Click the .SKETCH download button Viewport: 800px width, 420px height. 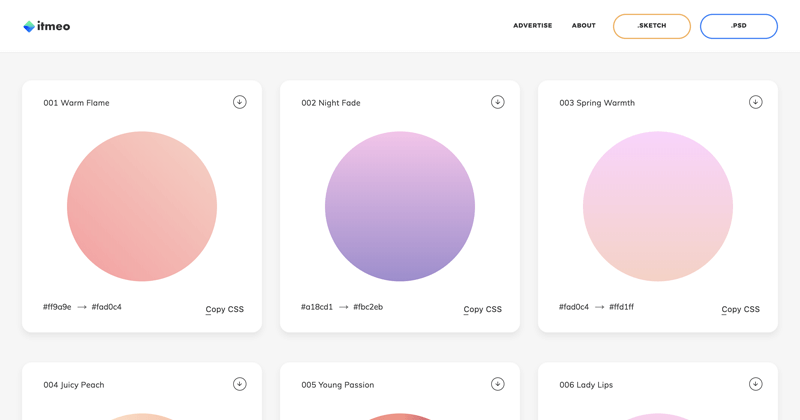point(651,26)
